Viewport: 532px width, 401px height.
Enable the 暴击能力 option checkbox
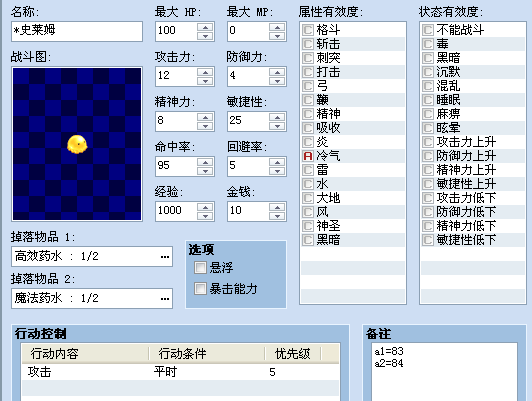pos(200,289)
